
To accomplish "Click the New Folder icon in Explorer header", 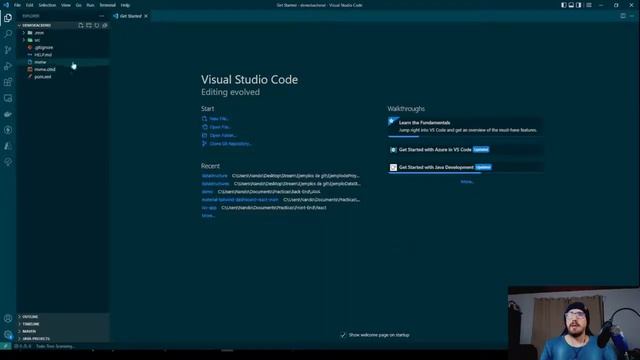I will pos(89,25).
